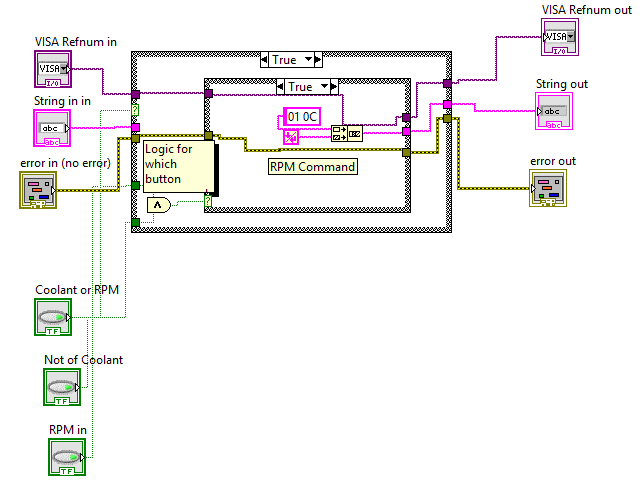Click the Not of Coolant label
Screen dimensions: 644x484
tap(83, 360)
